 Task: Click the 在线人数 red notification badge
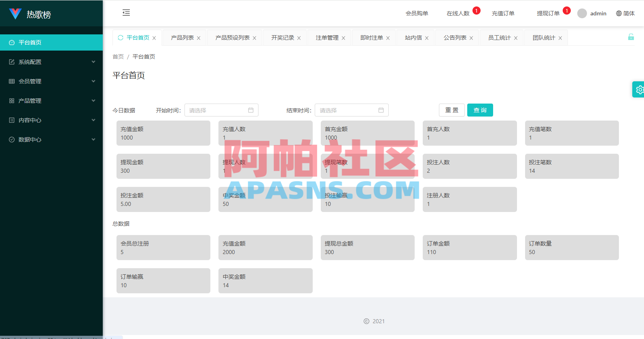point(477,11)
